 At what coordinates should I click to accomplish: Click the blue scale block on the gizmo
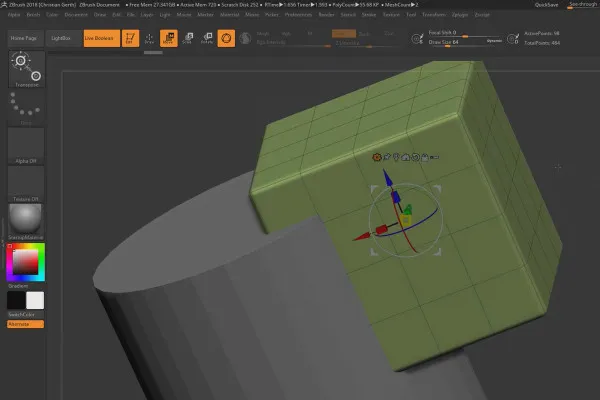[396, 197]
